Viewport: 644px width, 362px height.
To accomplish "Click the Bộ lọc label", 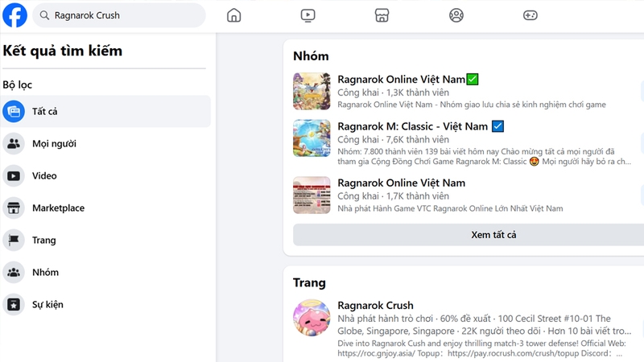I will point(17,84).
